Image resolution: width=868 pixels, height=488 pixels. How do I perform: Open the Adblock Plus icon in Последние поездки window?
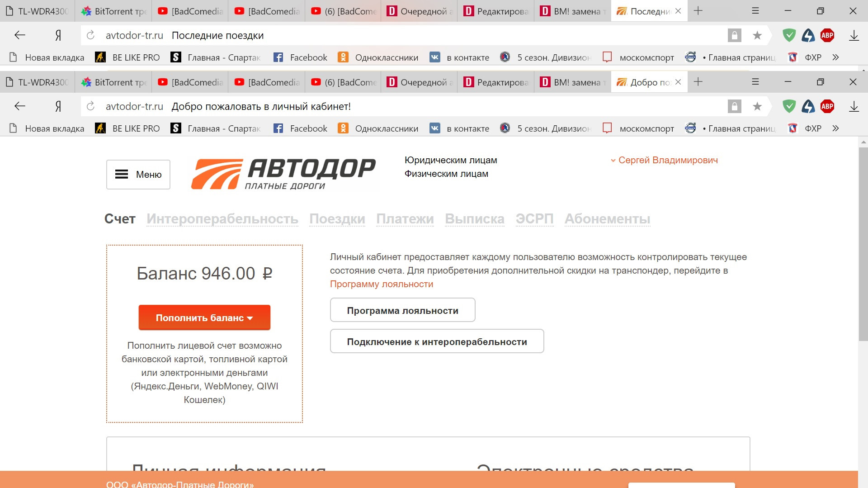[x=827, y=35]
